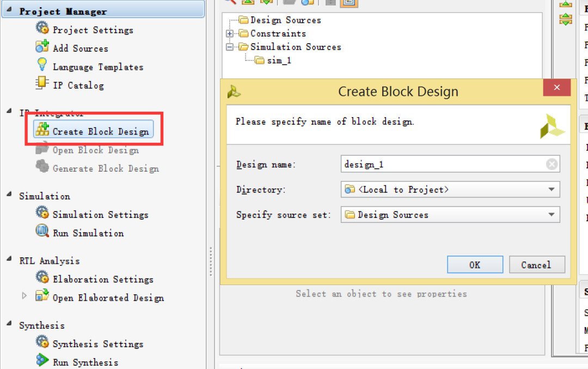Click the Cancel button
This screenshot has height=369, width=588.
tap(537, 265)
